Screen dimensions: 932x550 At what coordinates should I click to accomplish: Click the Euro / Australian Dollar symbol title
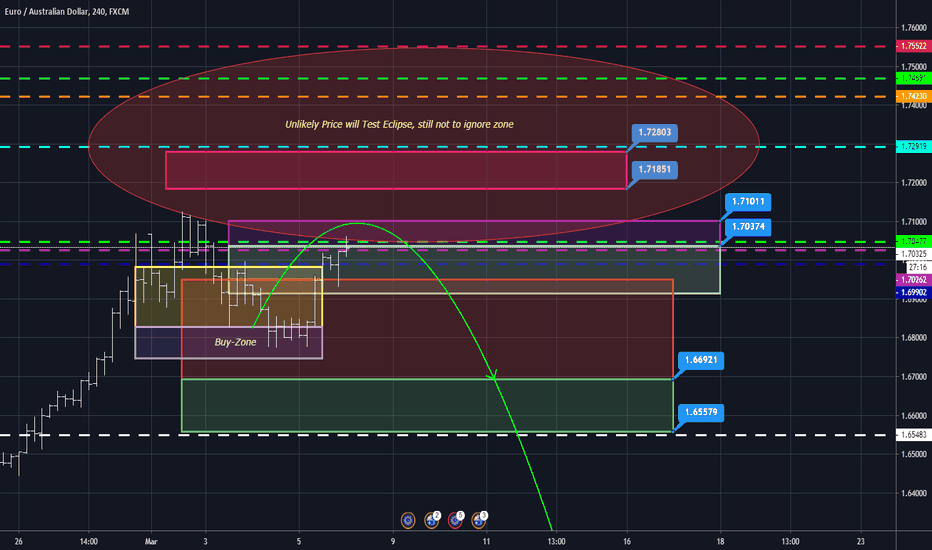click(x=46, y=11)
